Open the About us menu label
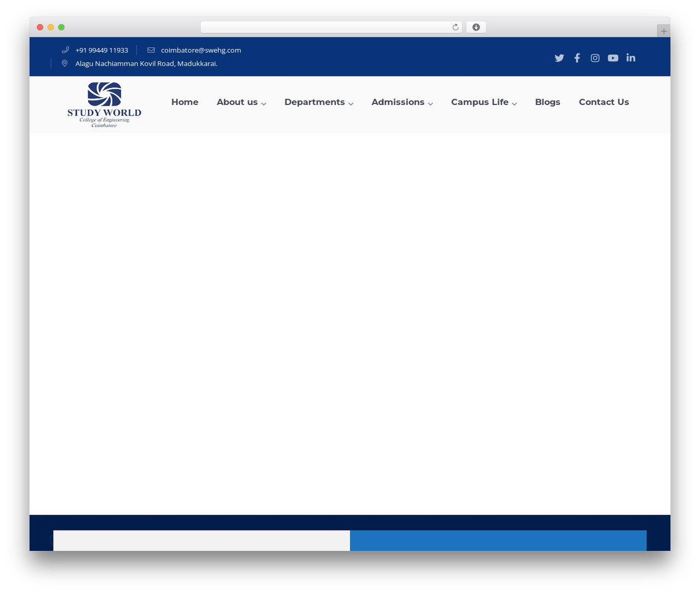The height and width of the screenshot is (593, 700). (237, 102)
